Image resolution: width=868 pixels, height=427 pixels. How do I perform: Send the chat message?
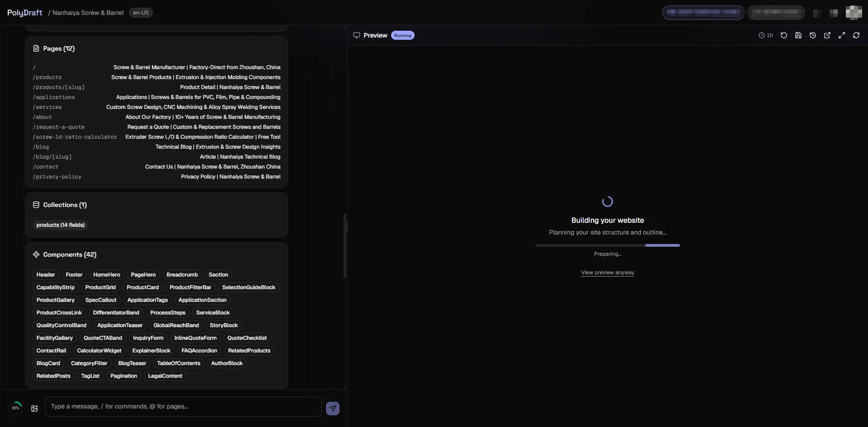click(333, 408)
